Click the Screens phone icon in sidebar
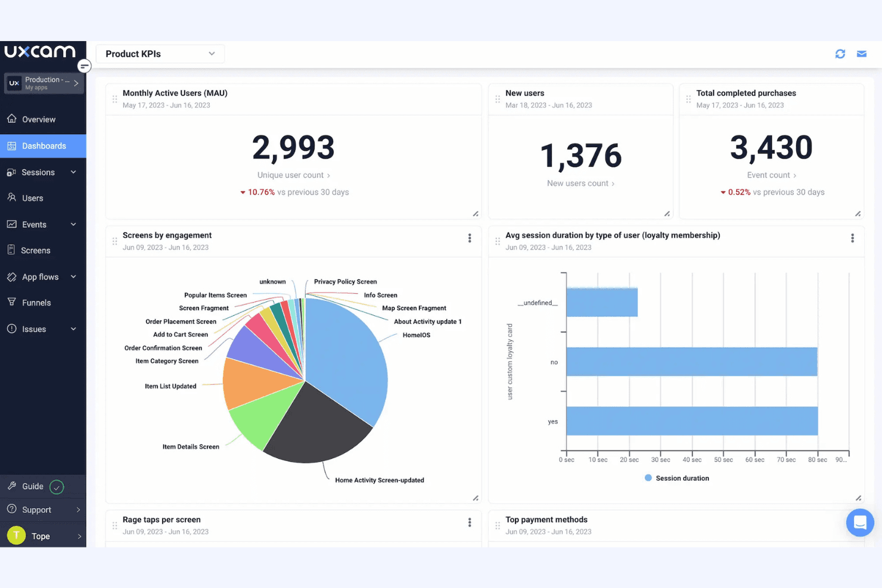882x588 pixels. click(x=11, y=250)
